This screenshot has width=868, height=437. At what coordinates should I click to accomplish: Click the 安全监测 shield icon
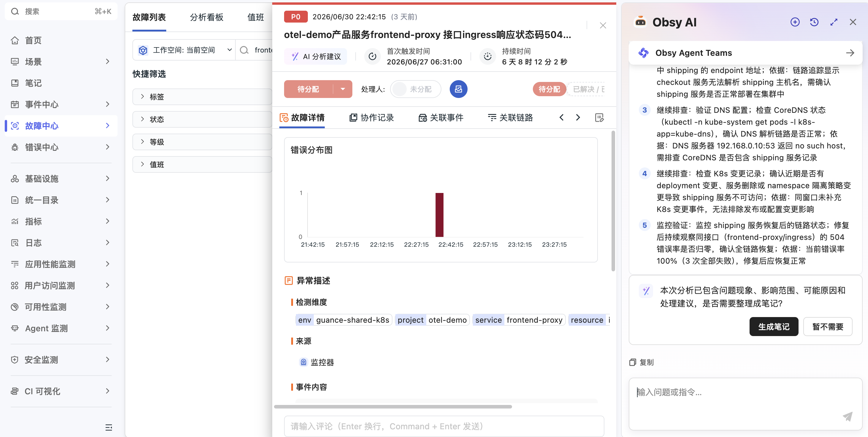click(15, 360)
